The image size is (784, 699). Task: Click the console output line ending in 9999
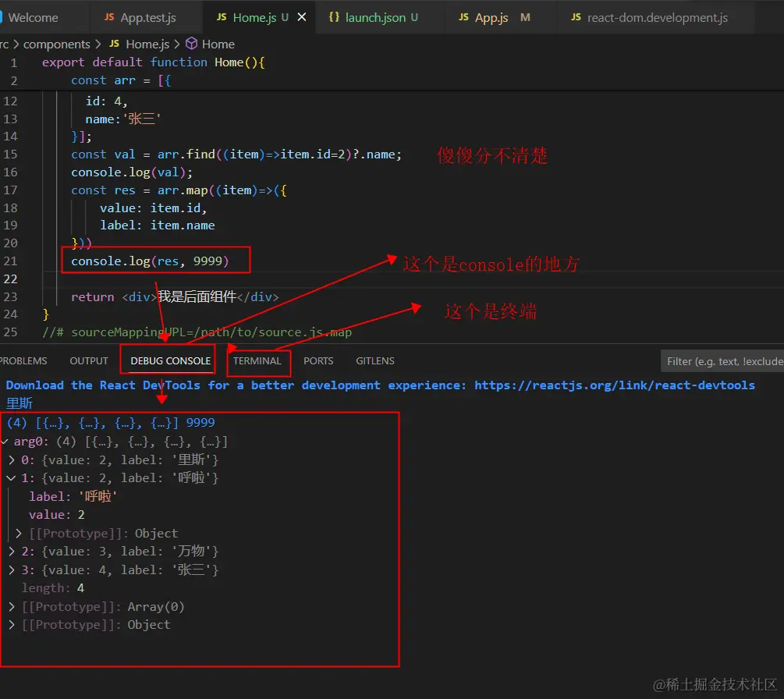pyautogui.click(x=111, y=423)
